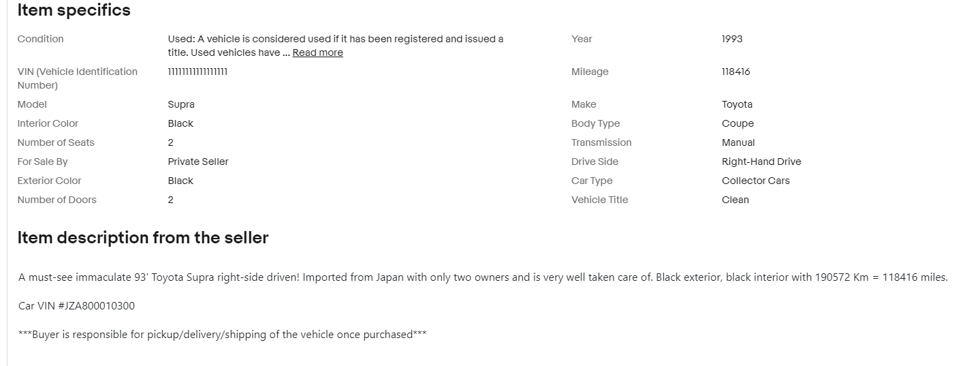The width and height of the screenshot is (980, 366).
Task: Select the Supra model value
Action: click(181, 104)
